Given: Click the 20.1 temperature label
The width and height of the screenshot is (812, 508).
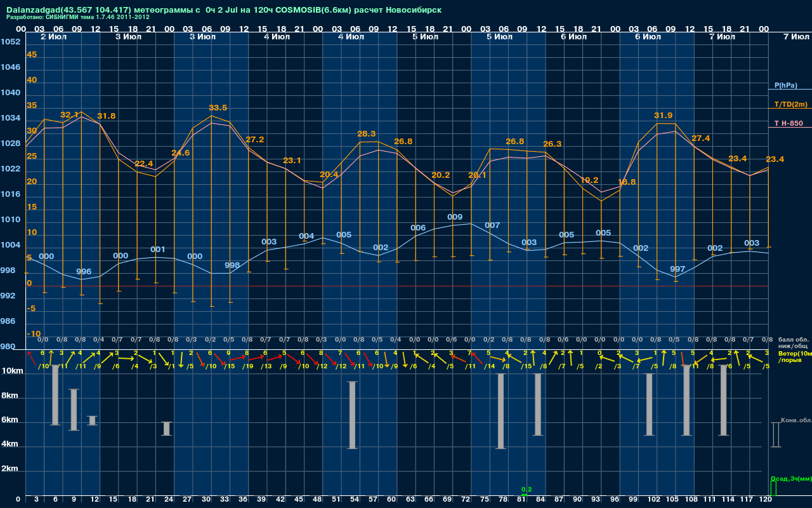Looking at the screenshot, I should [477, 175].
